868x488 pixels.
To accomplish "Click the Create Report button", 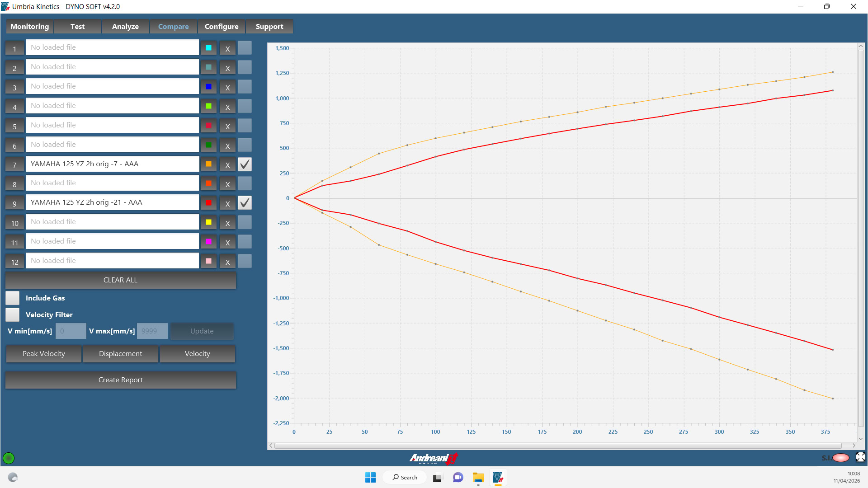I will pyautogui.click(x=120, y=380).
